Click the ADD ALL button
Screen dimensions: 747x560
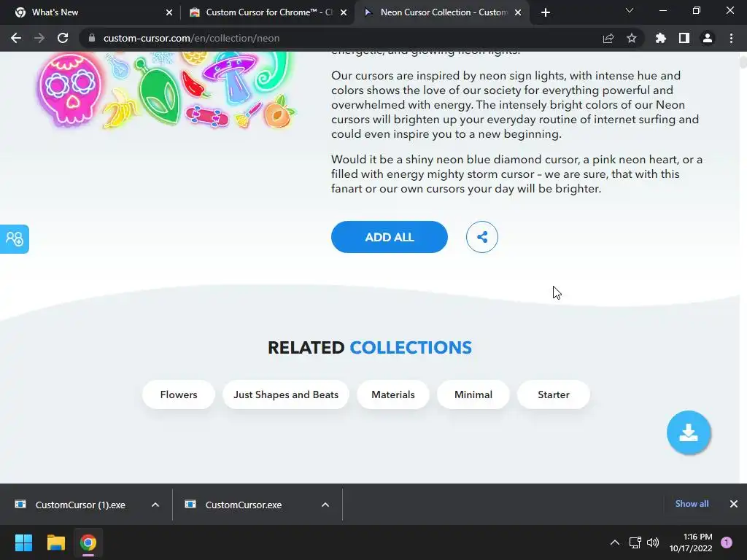pos(390,237)
